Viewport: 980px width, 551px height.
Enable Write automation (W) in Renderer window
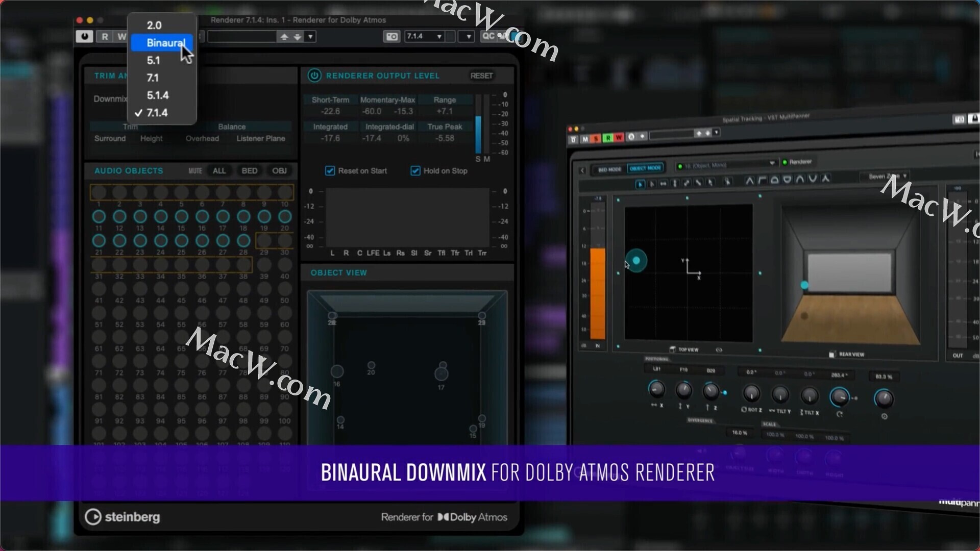121,36
